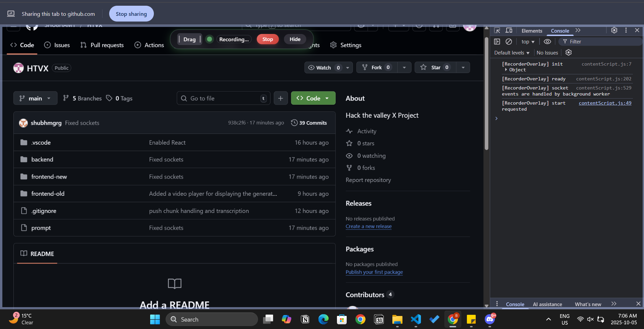The width and height of the screenshot is (644, 329).
Task: Open 'push chunk handling and transcription' commit
Action: click(199, 211)
